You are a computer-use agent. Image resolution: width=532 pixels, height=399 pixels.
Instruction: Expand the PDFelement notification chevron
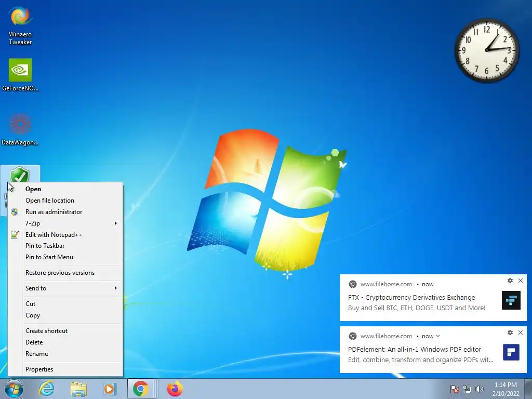click(438, 336)
